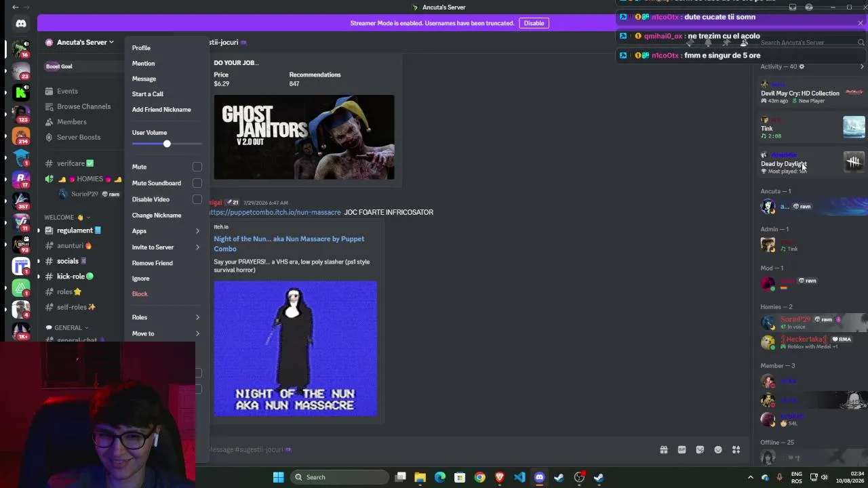Open Microsoft Store from the taskbar
This screenshot has height=488, width=868.
coord(460,477)
